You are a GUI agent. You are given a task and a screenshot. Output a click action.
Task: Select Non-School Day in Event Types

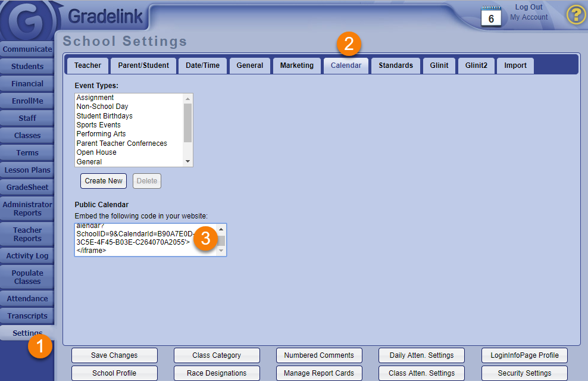tap(102, 107)
